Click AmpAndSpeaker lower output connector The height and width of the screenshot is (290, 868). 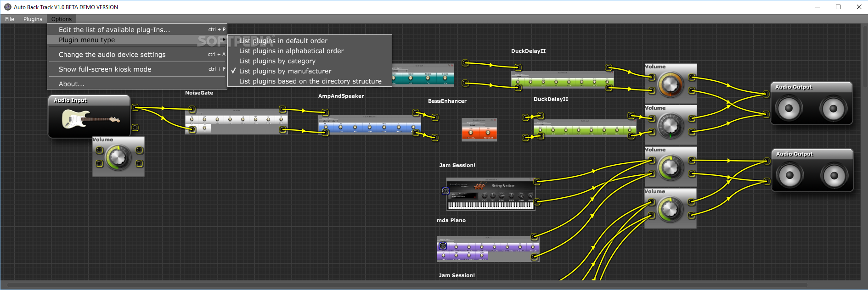click(416, 133)
